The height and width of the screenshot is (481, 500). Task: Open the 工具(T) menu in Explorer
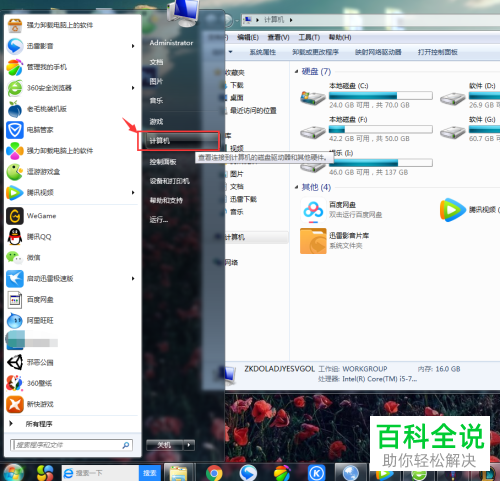(x=309, y=37)
